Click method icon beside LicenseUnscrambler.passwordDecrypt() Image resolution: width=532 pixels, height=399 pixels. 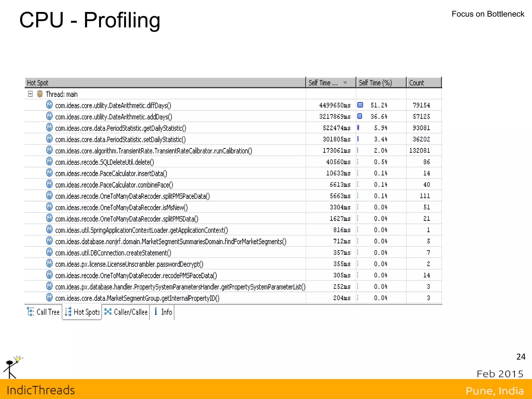(49, 263)
